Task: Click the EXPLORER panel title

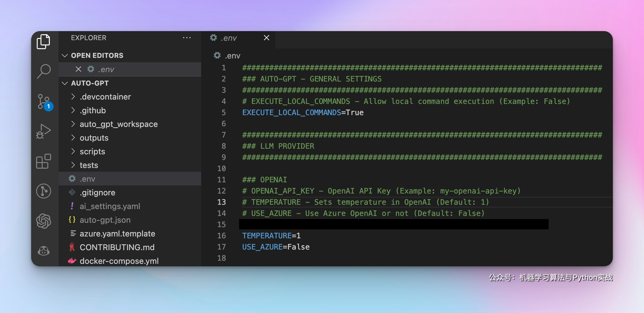Action: 89,38
